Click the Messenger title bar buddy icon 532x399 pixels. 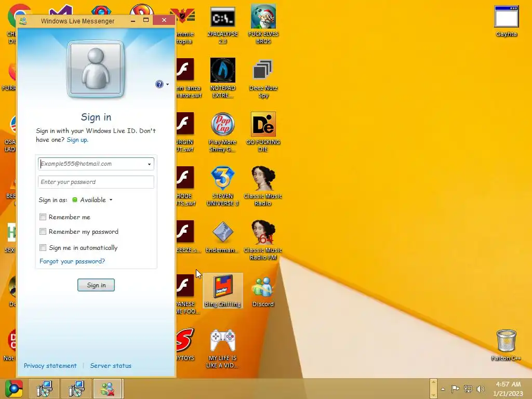pyautogui.click(x=23, y=21)
